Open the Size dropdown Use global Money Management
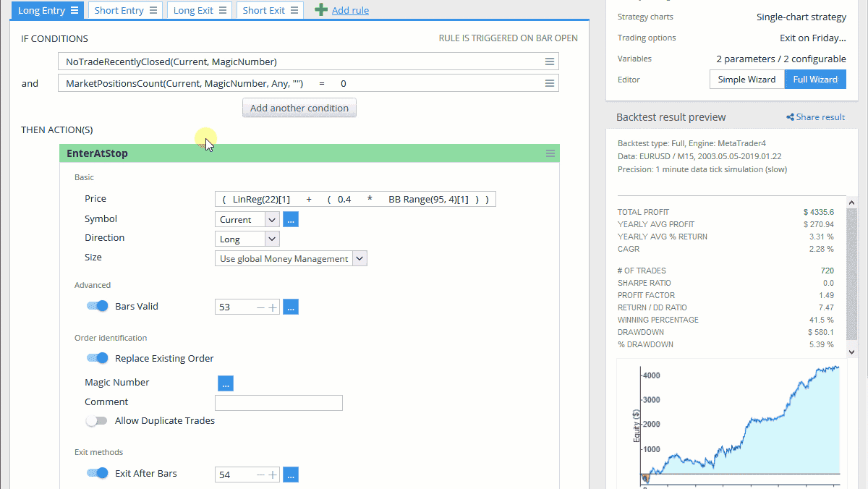 (x=291, y=258)
